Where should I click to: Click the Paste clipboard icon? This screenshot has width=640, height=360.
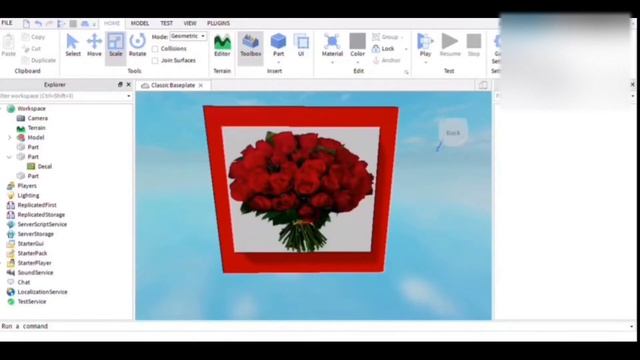tap(9, 45)
